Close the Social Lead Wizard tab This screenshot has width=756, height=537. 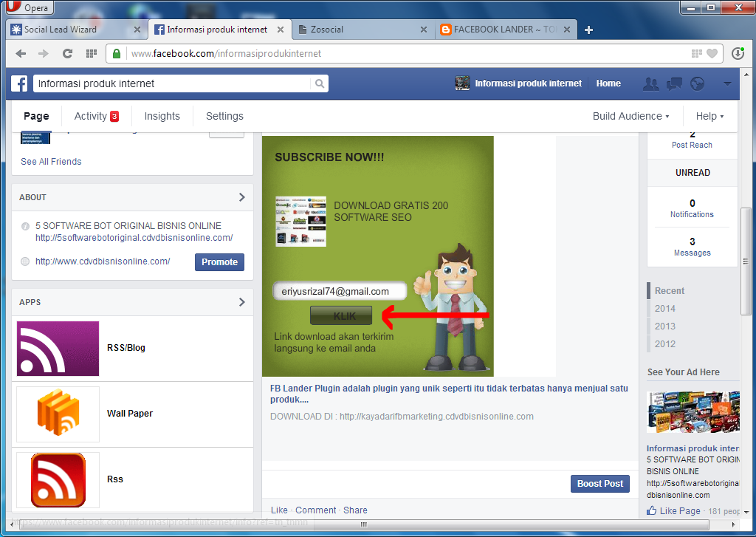click(x=137, y=30)
